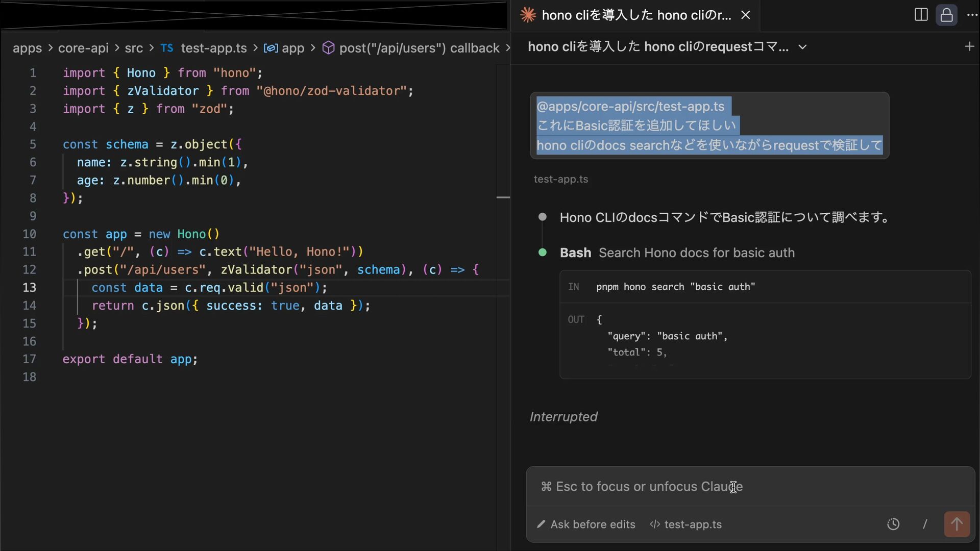Toggle the lock icon in the tab bar

pyautogui.click(x=946, y=15)
